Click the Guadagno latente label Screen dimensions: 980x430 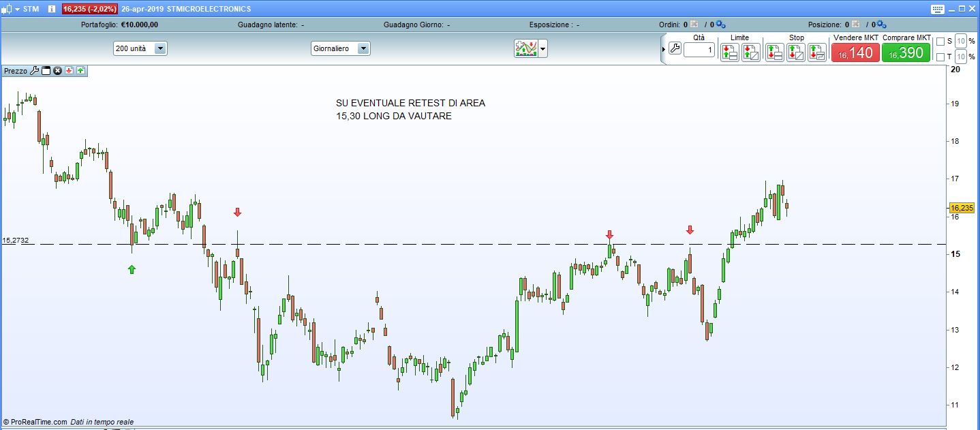point(267,25)
